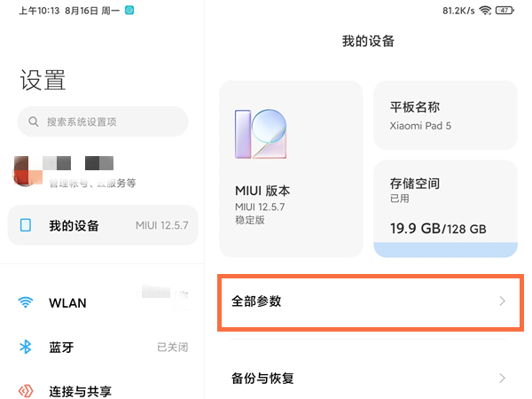Screen dimensions: 532x399
Task: Click the search magnifier icon
Action: click(x=34, y=121)
